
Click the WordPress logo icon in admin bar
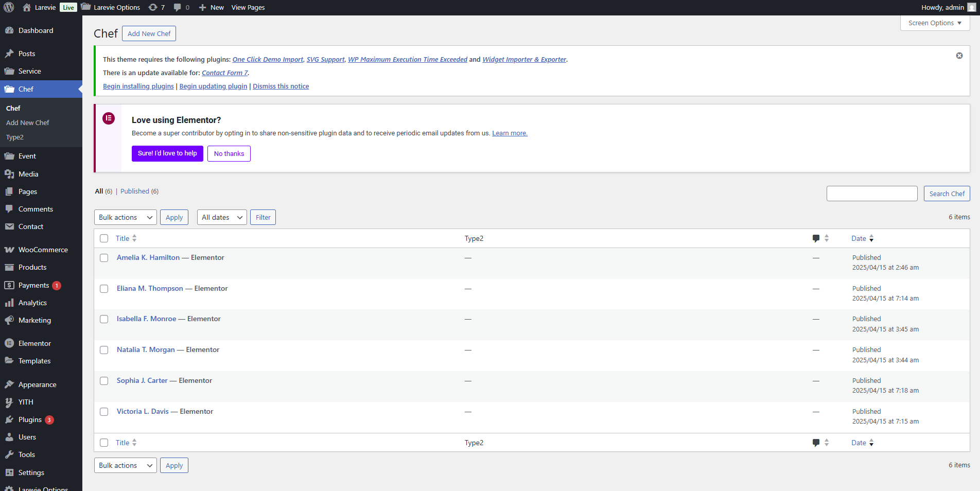tap(9, 7)
